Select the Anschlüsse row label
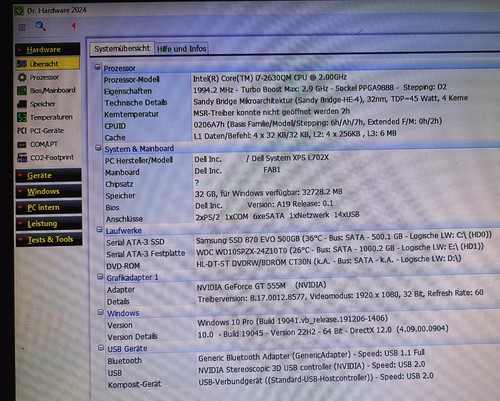This screenshot has width=500, height=401. [x=124, y=219]
